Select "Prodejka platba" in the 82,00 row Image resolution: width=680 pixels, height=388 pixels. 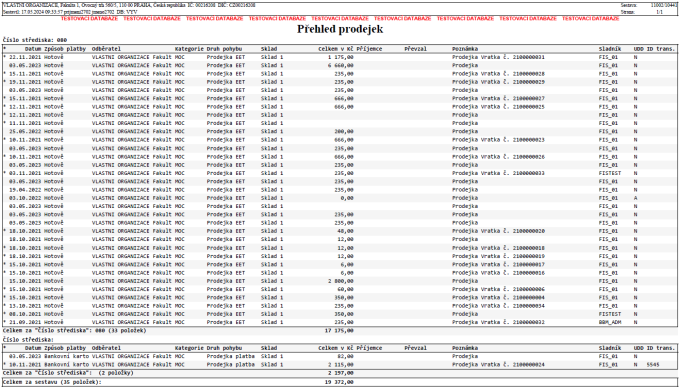click(x=230, y=356)
